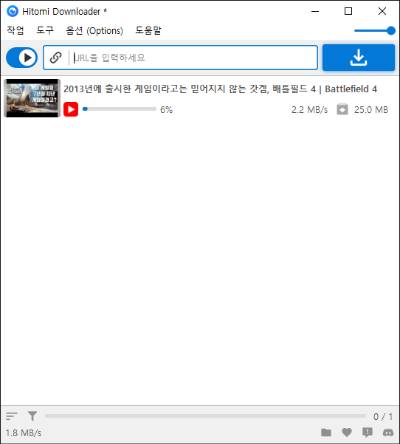Click the red YouTube icon on download item

point(71,109)
